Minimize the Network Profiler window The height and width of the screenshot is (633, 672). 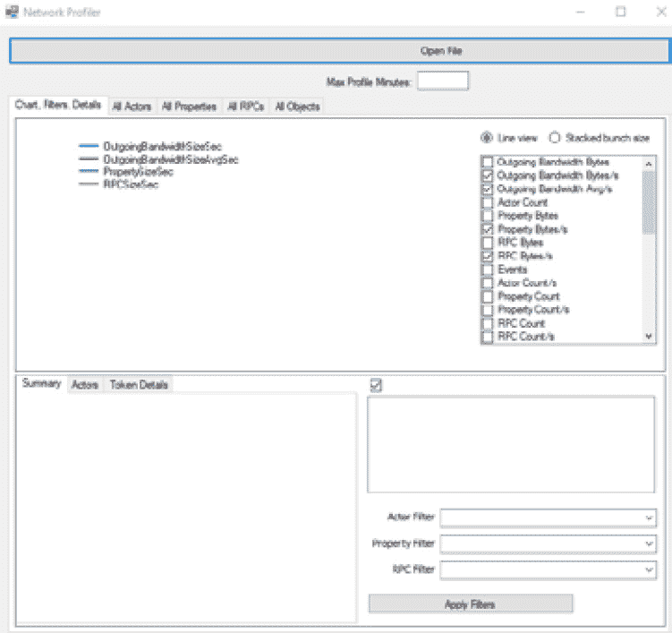pyautogui.click(x=581, y=12)
